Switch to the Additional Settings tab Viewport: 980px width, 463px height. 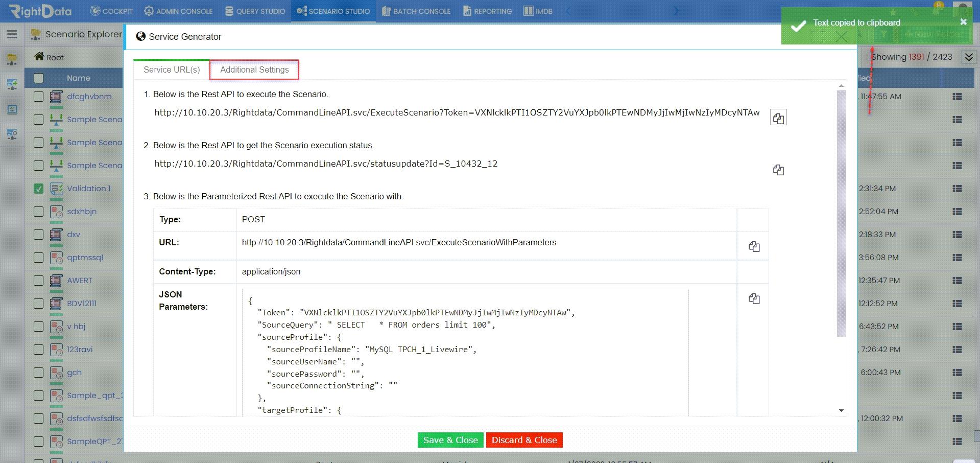point(254,70)
